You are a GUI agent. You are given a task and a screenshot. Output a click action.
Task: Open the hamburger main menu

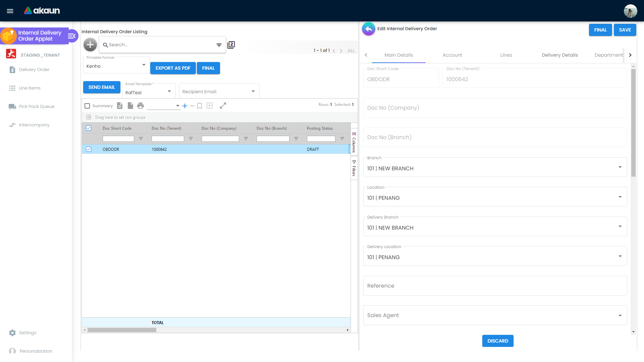[x=10, y=11]
